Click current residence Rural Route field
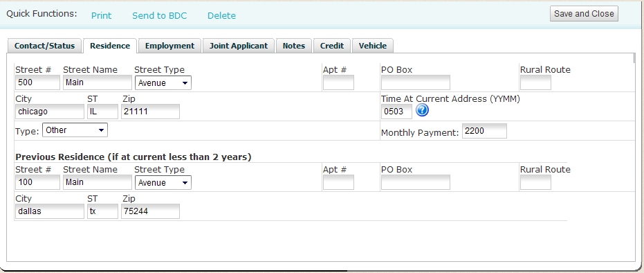Image resolution: width=644 pixels, height=273 pixels. 535,82
